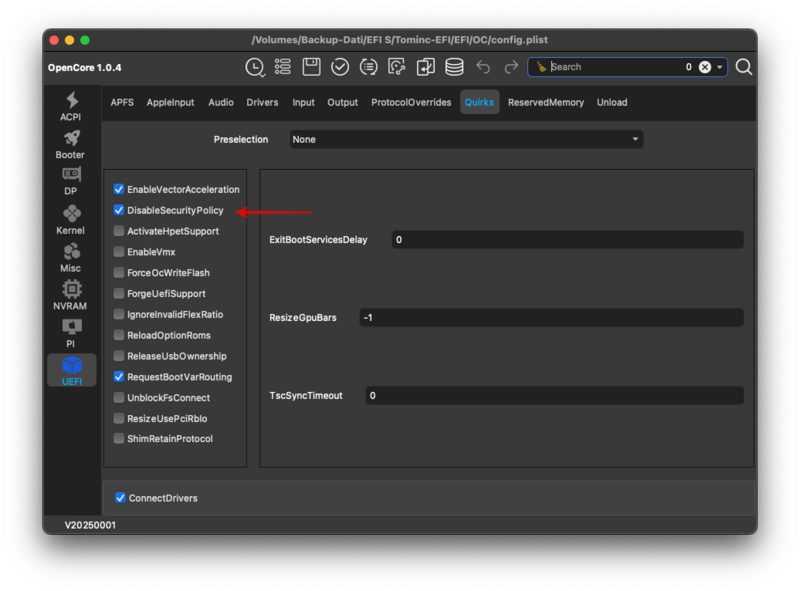Switch to the ReservedMemory tab

pyautogui.click(x=546, y=103)
